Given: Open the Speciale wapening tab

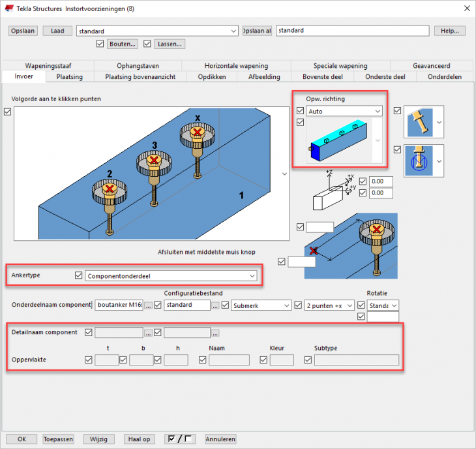Looking at the screenshot, I should coord(340,66).
